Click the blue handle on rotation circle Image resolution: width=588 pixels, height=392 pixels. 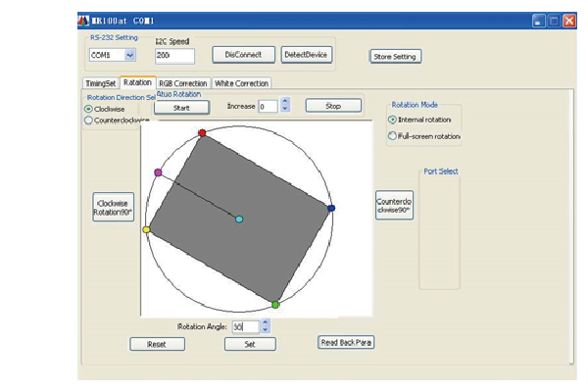(x=331, y=209)
